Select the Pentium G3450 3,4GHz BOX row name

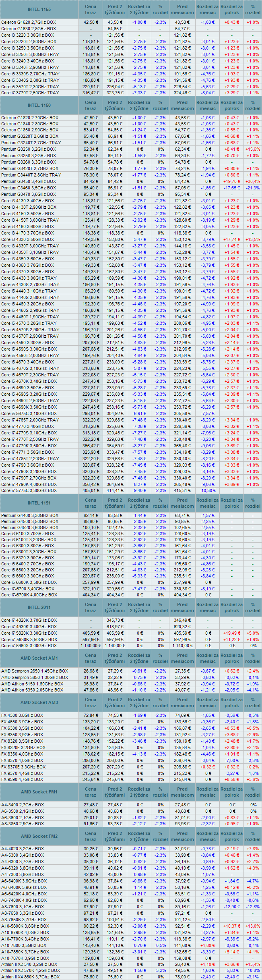(x=29, y=181)
